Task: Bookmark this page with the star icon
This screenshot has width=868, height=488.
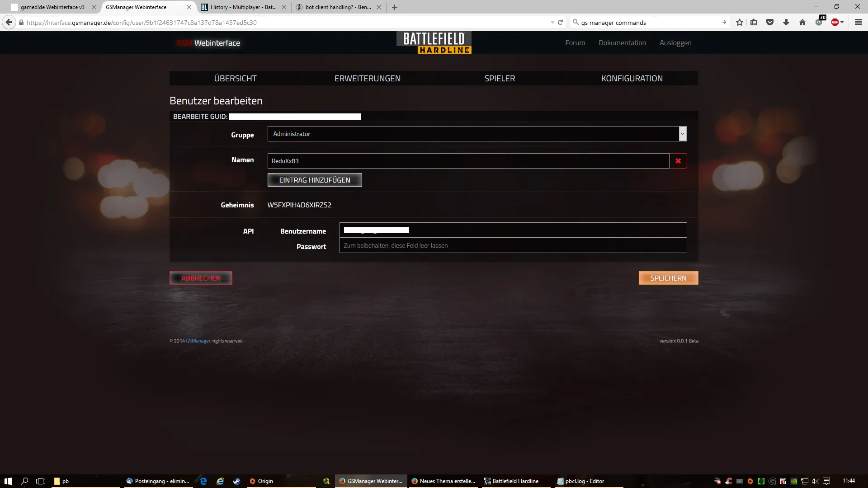Action: [739, 22]
